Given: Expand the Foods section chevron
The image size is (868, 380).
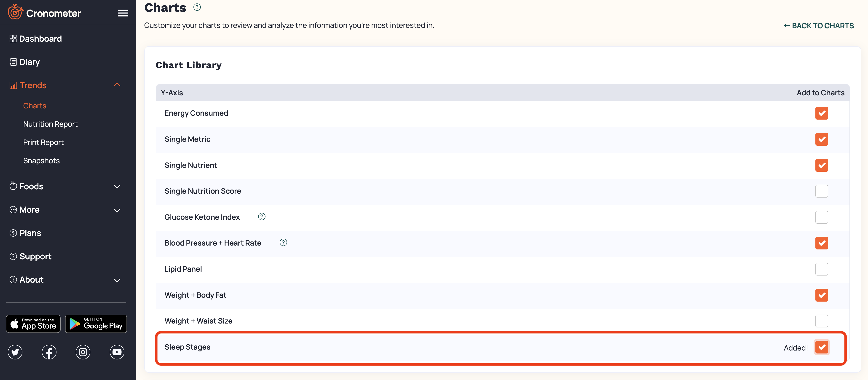Looking at the screenshot, I should 117,186.
